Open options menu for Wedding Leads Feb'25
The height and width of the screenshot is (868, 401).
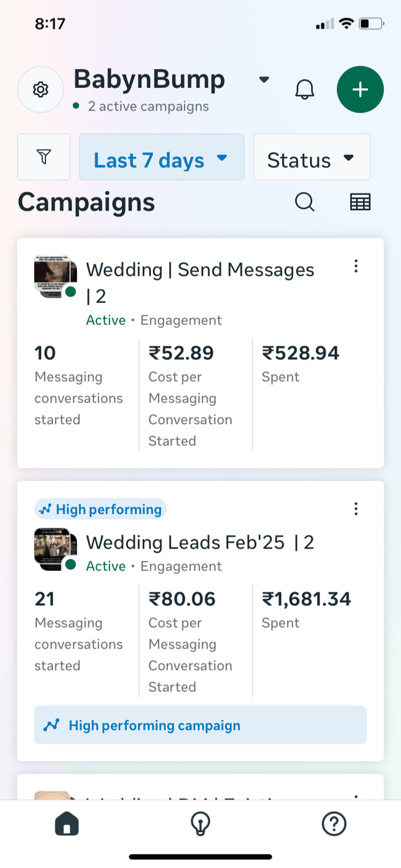(x=356, y=509)
